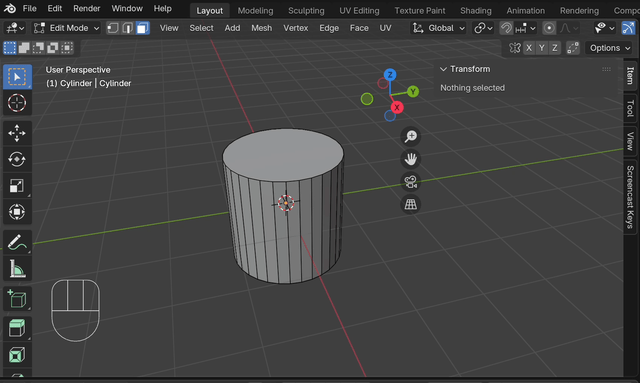The image size is (640, 383).
Task: Select the Select Box tool
Action: tap(17, 77)
